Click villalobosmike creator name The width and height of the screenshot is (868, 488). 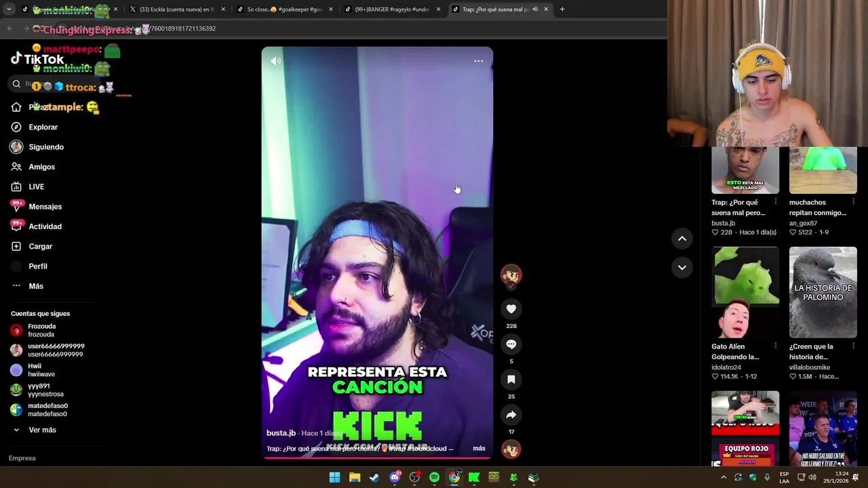click(x=810, y=367)
